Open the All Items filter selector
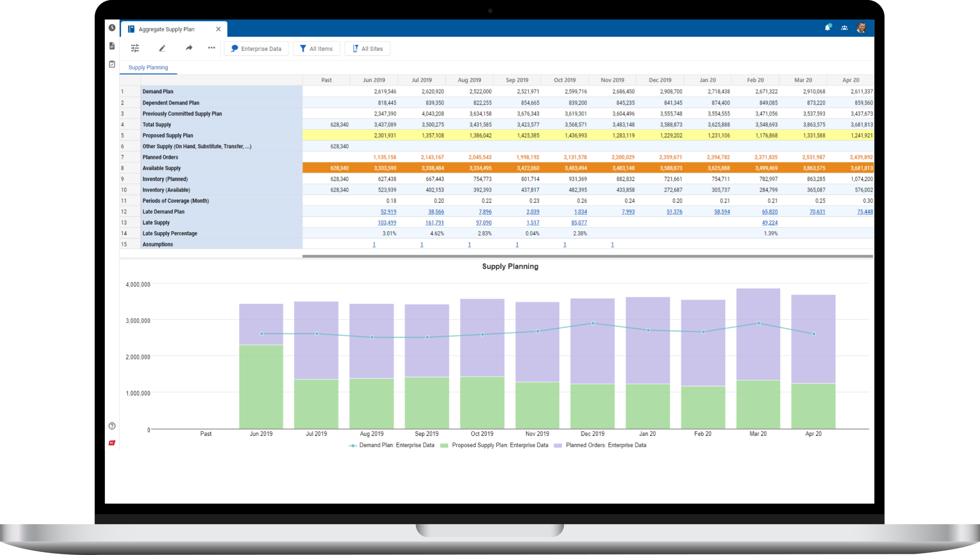 316,48
